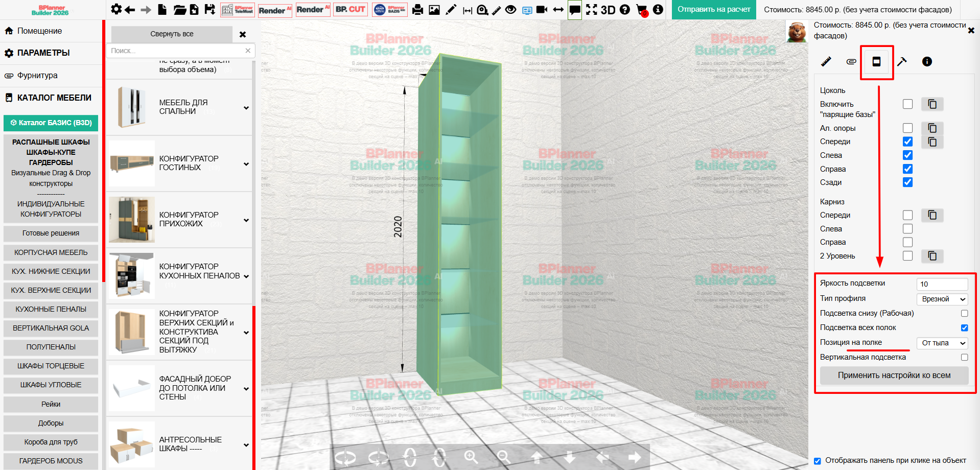
Task: Open settings gear in top toolbar
Action: coord(116,9)
